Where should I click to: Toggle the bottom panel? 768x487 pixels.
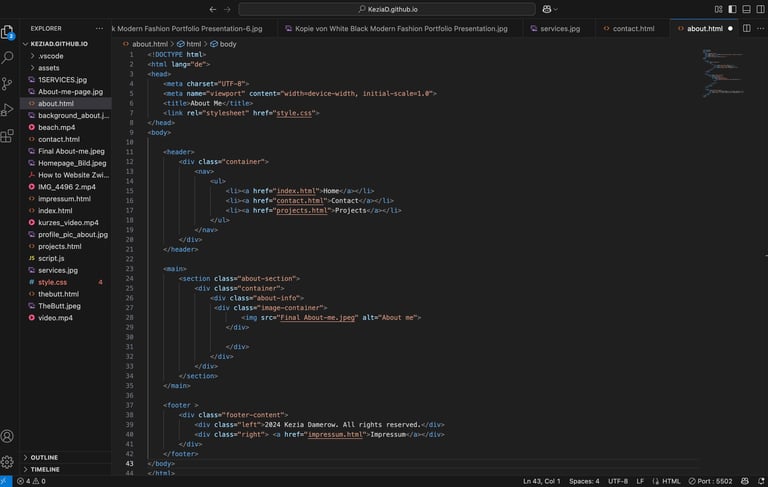pyautogui.click(x=746, y=9)
